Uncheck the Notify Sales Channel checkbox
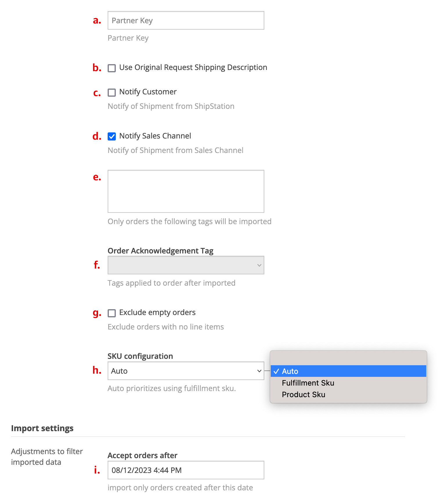Viewport: 439px width, 504px height. click(x=112, y=136)
